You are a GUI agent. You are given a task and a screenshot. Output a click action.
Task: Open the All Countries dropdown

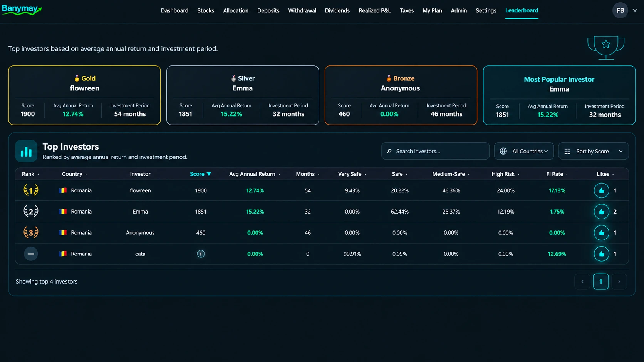[x=524, y=151]
